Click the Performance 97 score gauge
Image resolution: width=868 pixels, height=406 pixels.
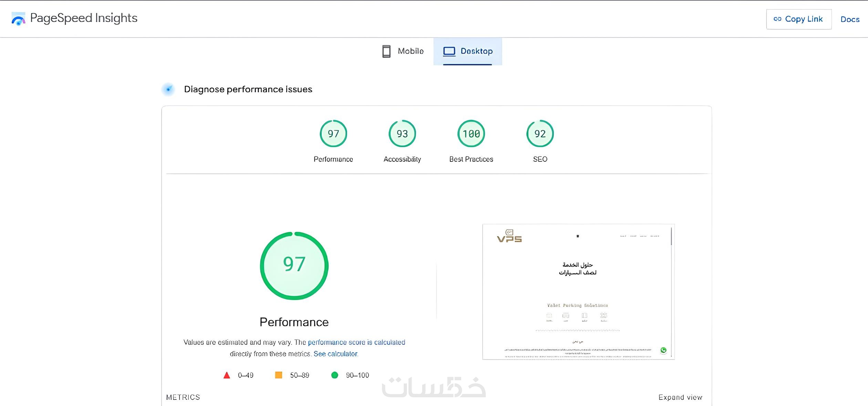tap(333, 133)
